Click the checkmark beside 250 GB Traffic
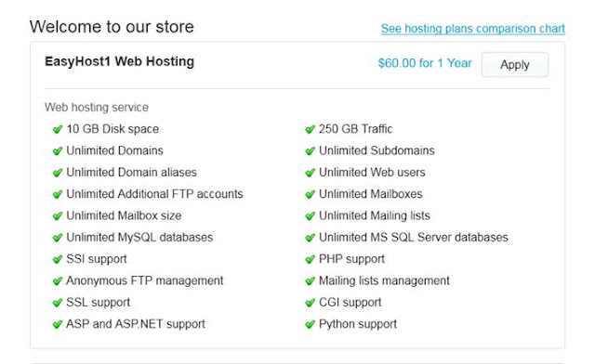595x364 pixels. 310,129
